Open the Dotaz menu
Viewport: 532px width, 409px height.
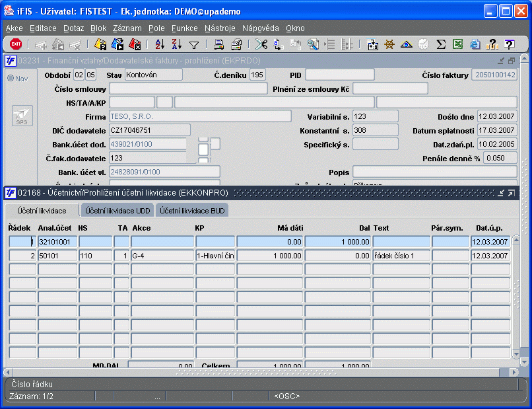tap(74, 28)
